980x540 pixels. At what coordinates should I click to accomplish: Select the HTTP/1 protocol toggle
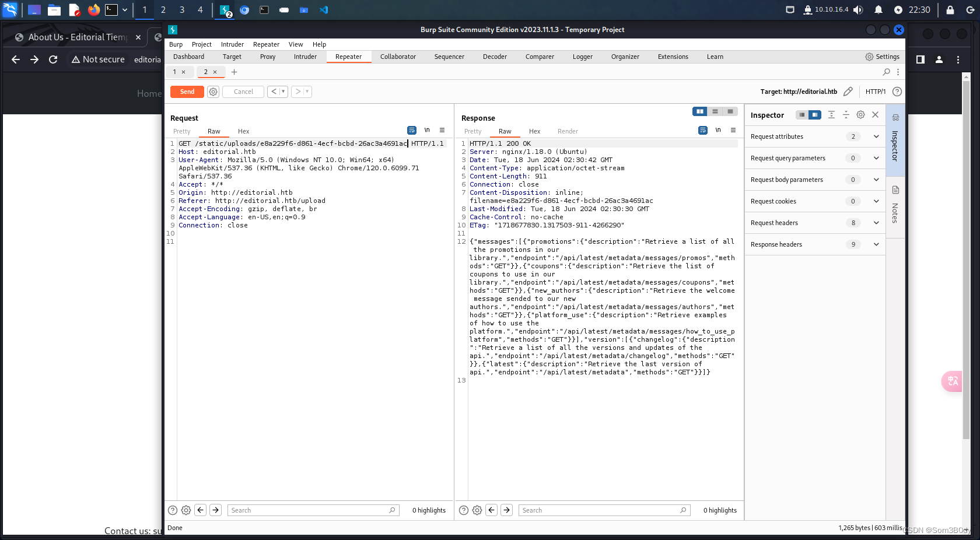click(875, 92)
